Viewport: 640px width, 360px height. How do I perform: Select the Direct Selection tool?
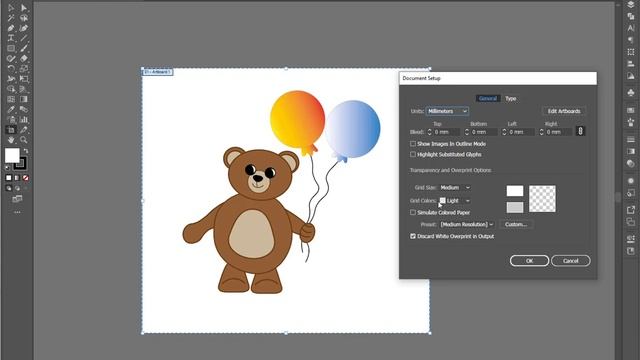[x=24, y=8]
